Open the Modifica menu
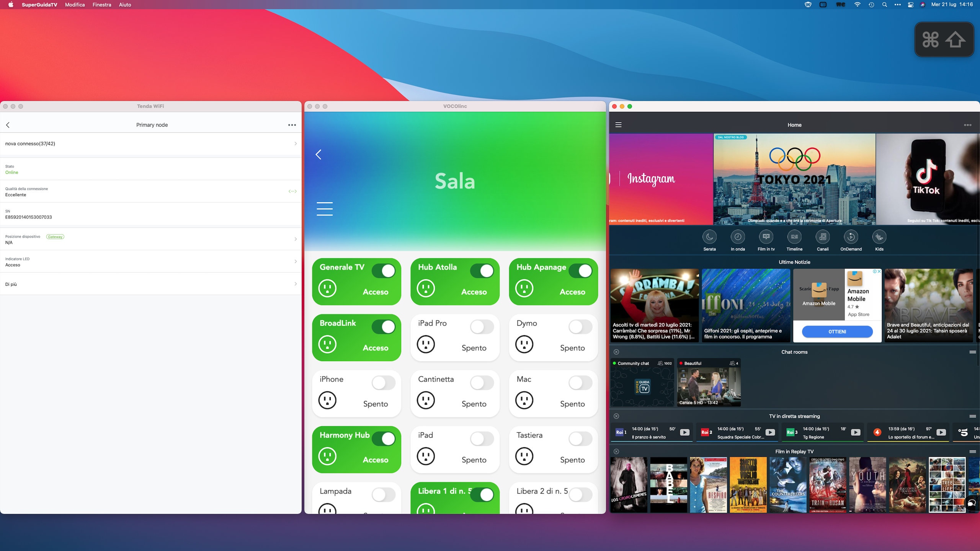The height and width of the screenshot is (551, 980). point(75,5)
